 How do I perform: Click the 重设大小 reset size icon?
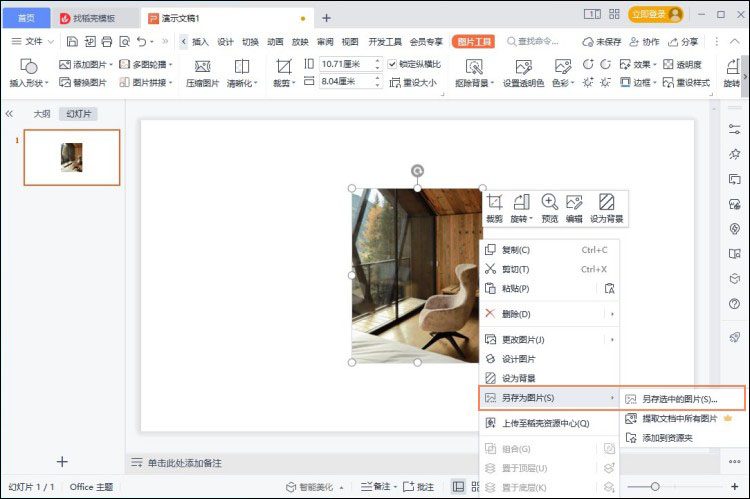click(x=395, y=83)
